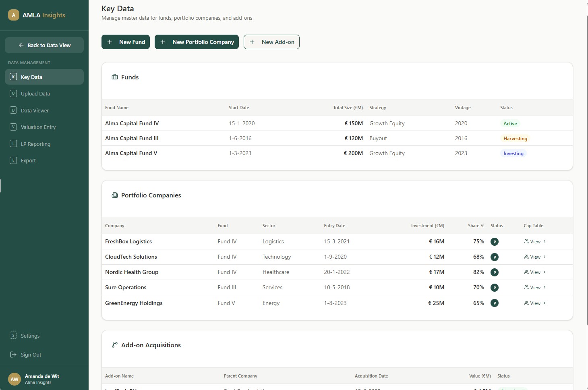
Task: Click the Investing status badge
Action: pos(513,154)
